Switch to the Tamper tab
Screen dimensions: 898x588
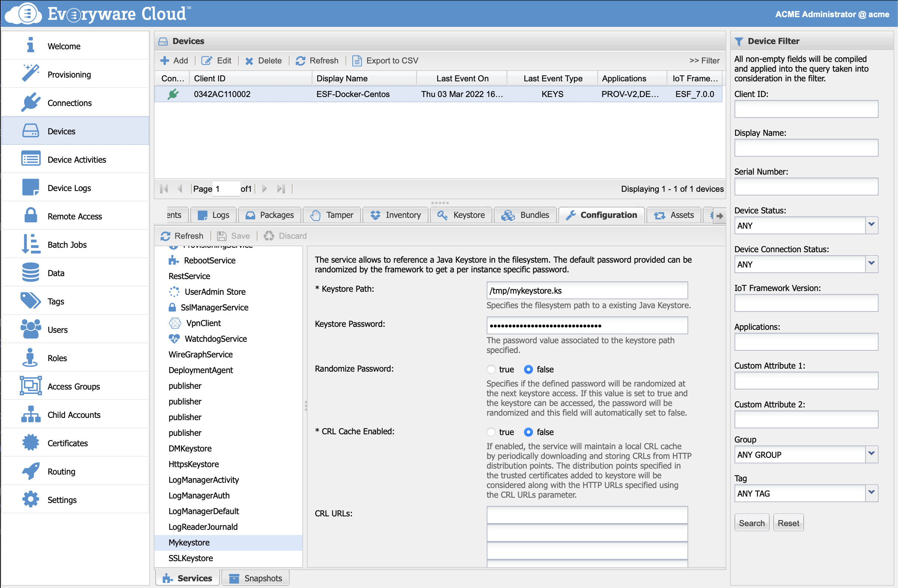click(x=332, y=215)
